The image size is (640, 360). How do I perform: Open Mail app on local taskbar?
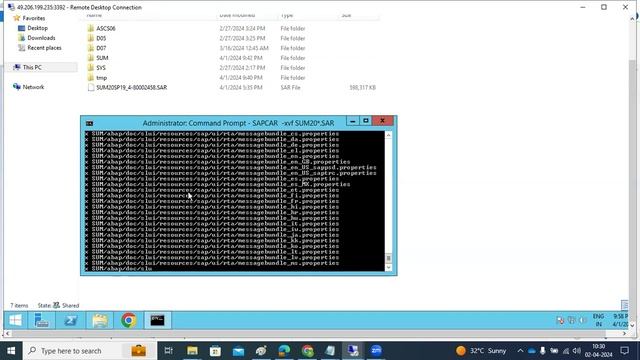pyautogui.click(x=238, y=351)
